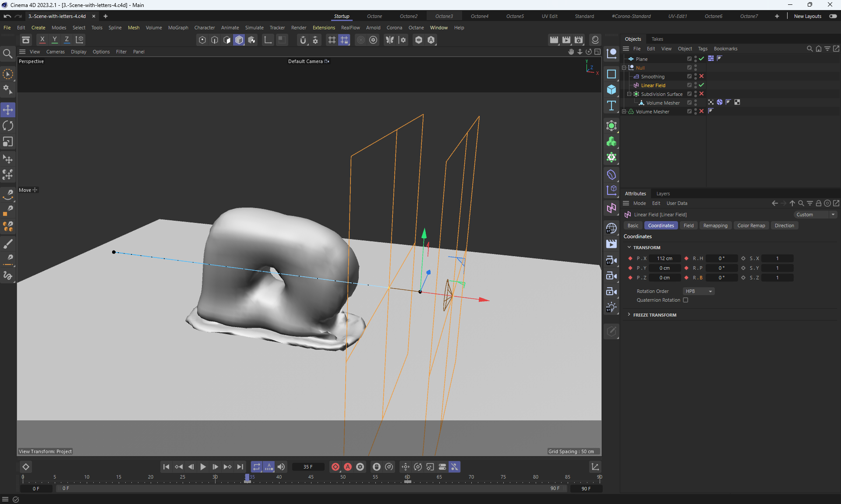Switch to the Remapping tab
This screenshot has width=841, height=504.
click(715, 226)
